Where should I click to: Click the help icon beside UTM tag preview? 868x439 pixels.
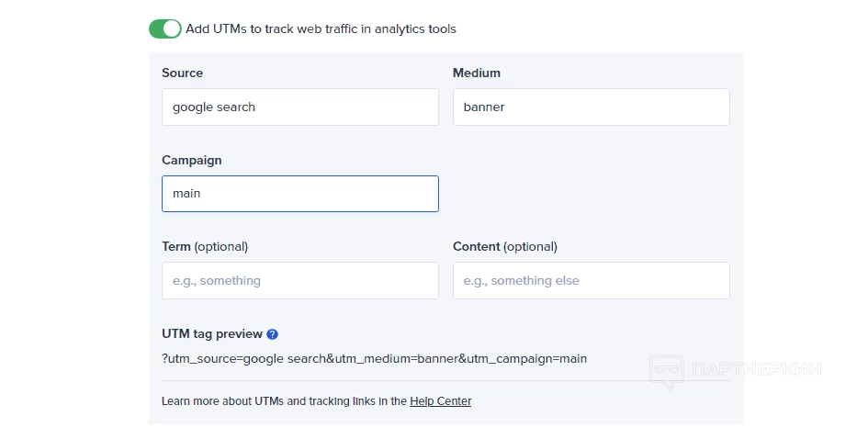273,334
